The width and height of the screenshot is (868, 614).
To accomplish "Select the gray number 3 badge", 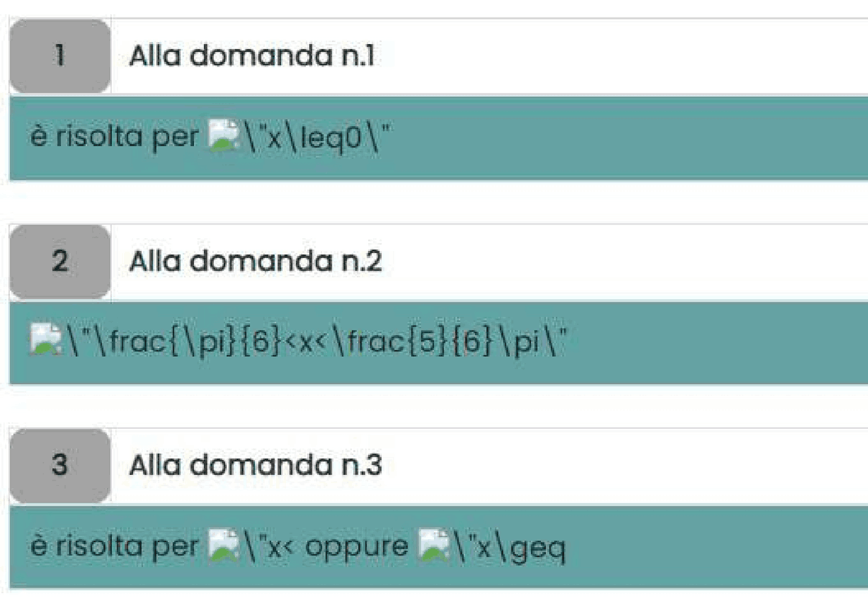I will [x=60, y=465].
